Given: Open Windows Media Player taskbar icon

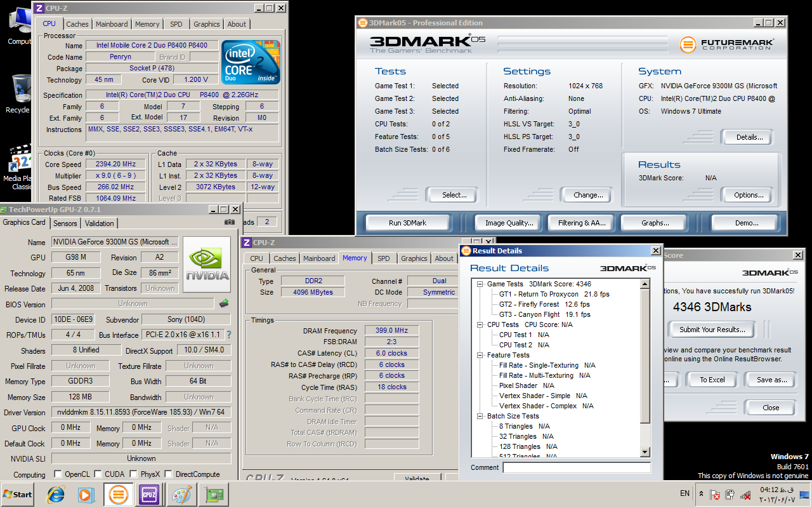Looking at the screenshot, I should click(x=86, y=495).
